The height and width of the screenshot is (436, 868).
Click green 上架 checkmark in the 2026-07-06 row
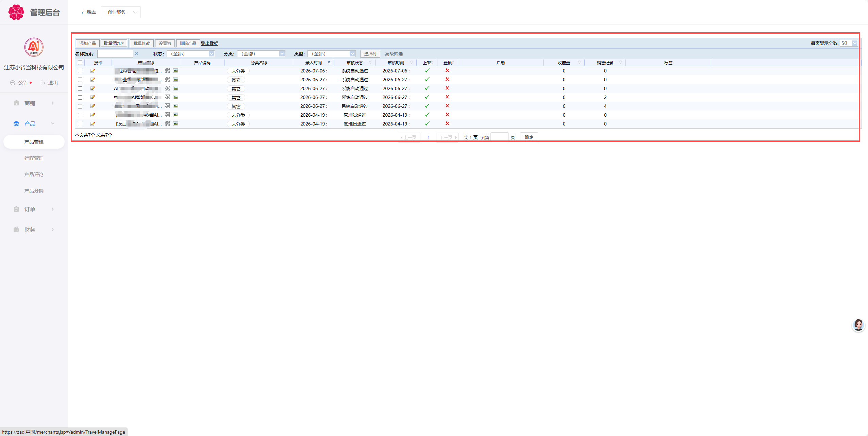click(427, 71)
